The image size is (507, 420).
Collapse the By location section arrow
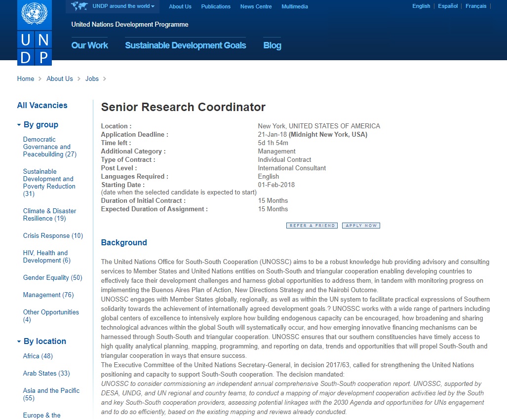[19, 342]
